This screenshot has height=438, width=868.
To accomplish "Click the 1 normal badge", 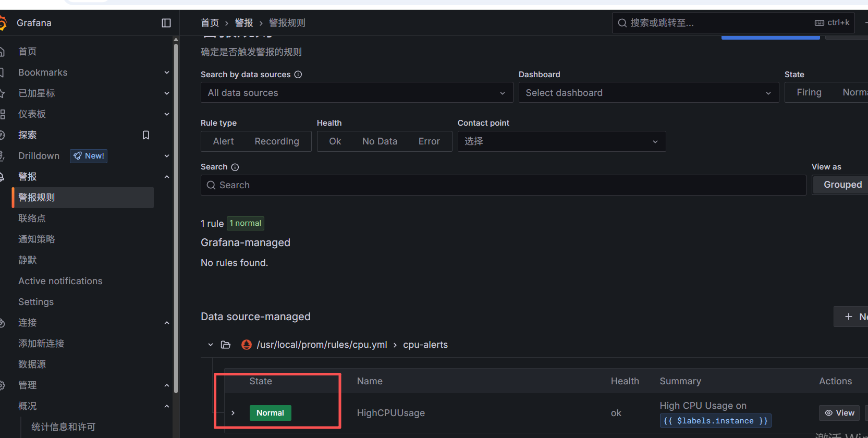I will click(246, 223).
